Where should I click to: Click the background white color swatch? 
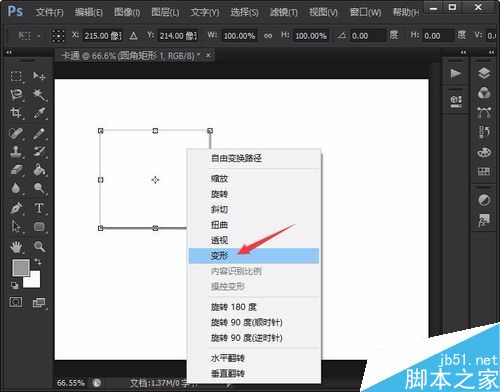[x=34, y=281]
